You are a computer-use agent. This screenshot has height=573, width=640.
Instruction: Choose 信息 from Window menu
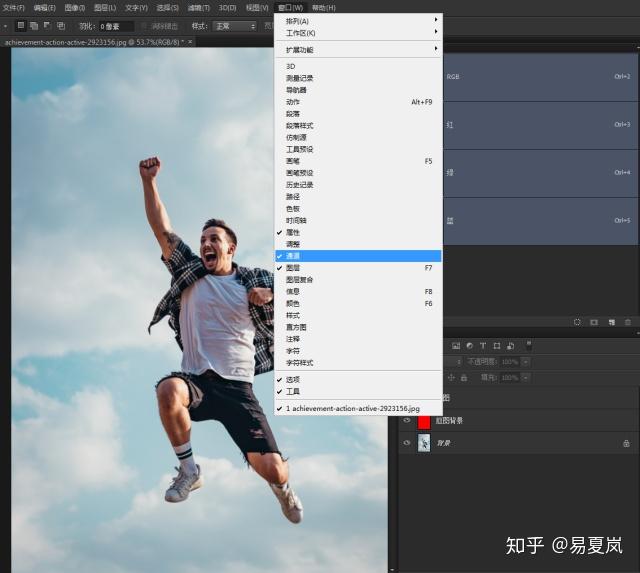coord(358,291)
